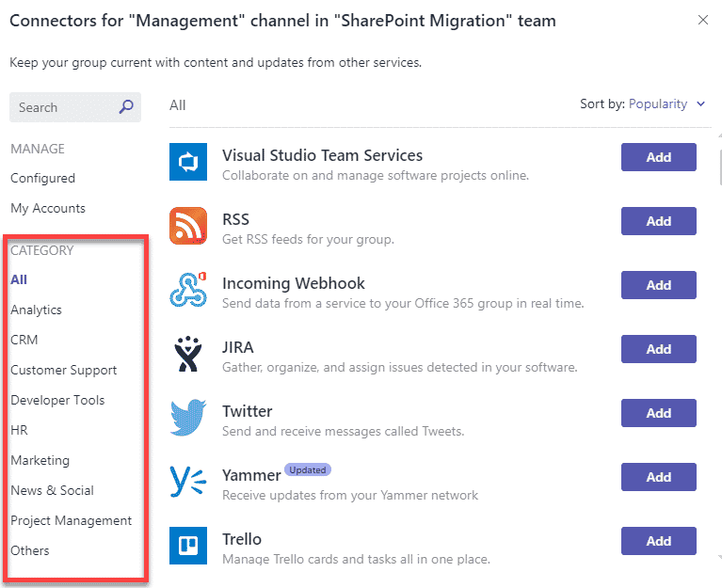Click 'Gather, organize, and assign issues' description

click(400, 367)
